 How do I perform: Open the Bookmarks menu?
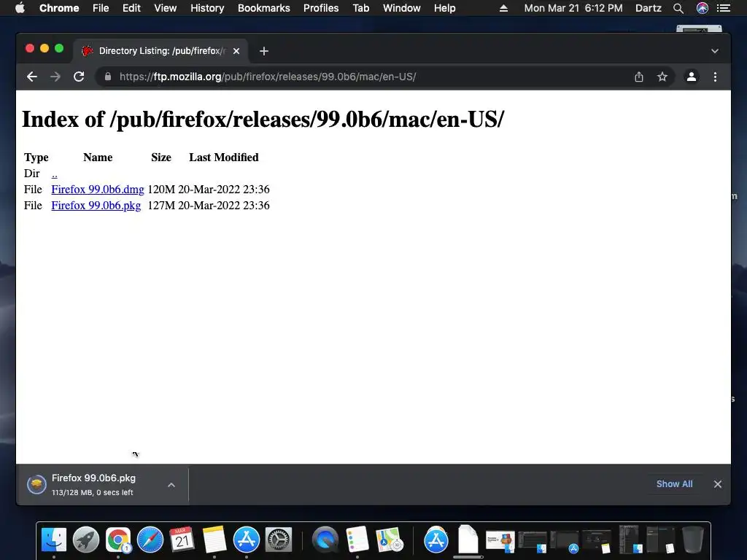(264, 8)
